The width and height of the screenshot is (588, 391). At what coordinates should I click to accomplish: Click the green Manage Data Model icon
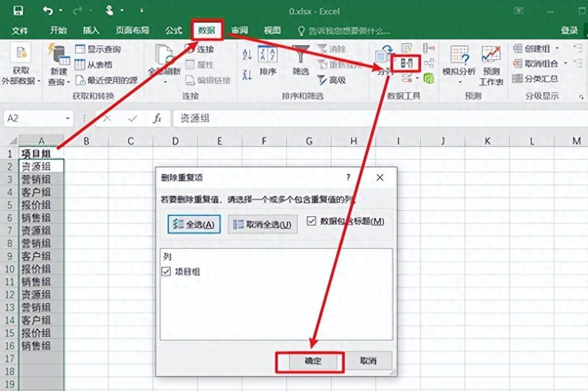(x=429, y=78)
